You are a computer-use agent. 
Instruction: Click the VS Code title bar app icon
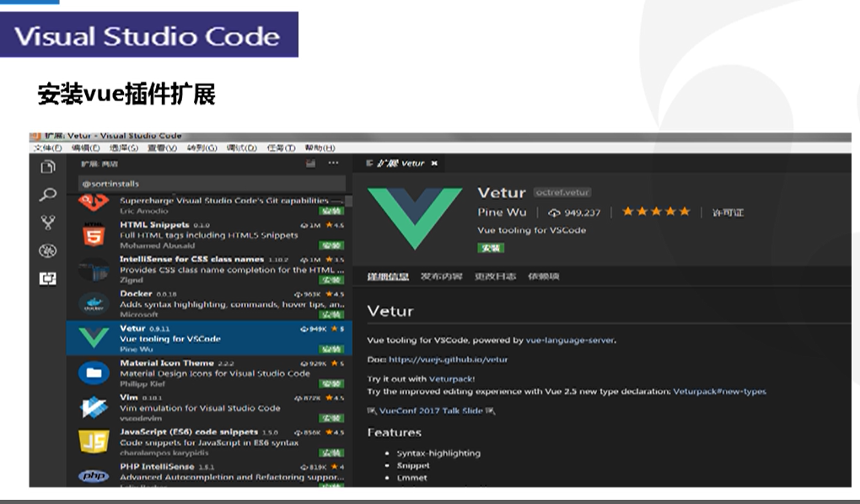(35, 136)
